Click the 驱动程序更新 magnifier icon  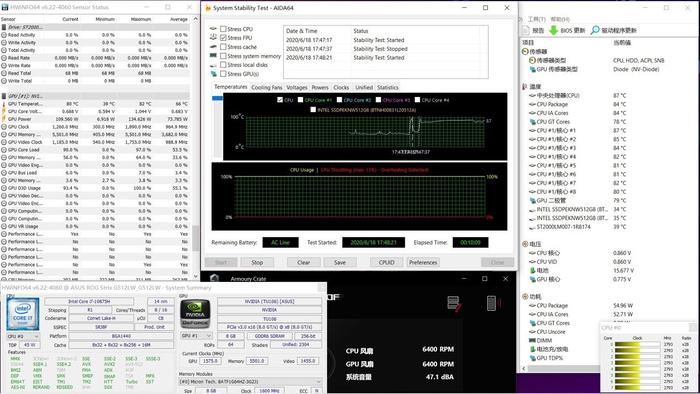click(x=595, y=30)
